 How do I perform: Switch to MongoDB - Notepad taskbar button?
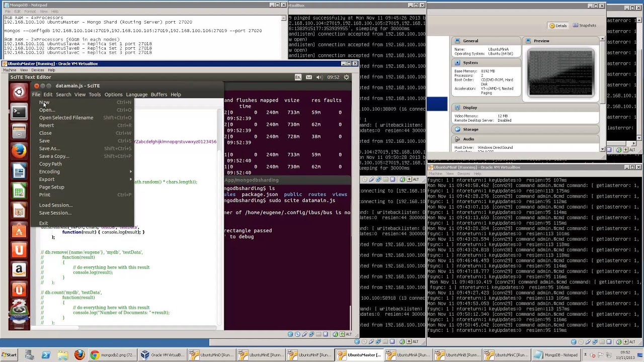click(x=557, y=355)
